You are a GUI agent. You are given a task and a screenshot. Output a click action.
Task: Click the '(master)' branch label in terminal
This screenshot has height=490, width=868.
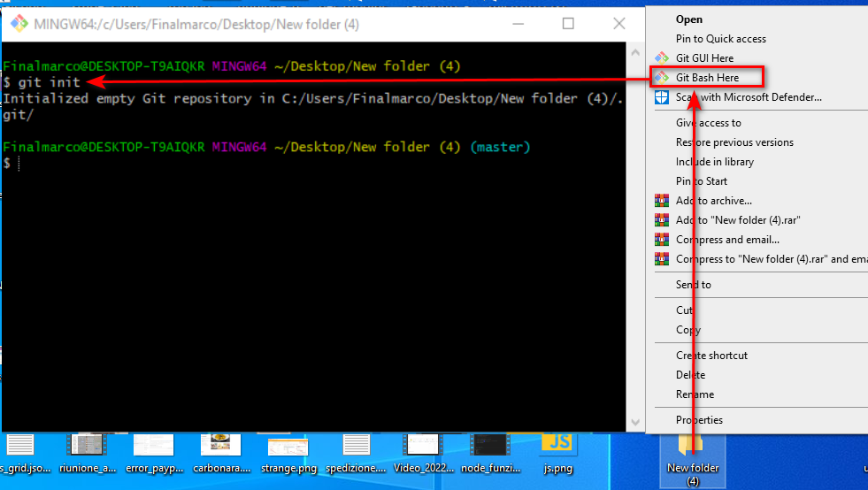(x=500, y=148)
